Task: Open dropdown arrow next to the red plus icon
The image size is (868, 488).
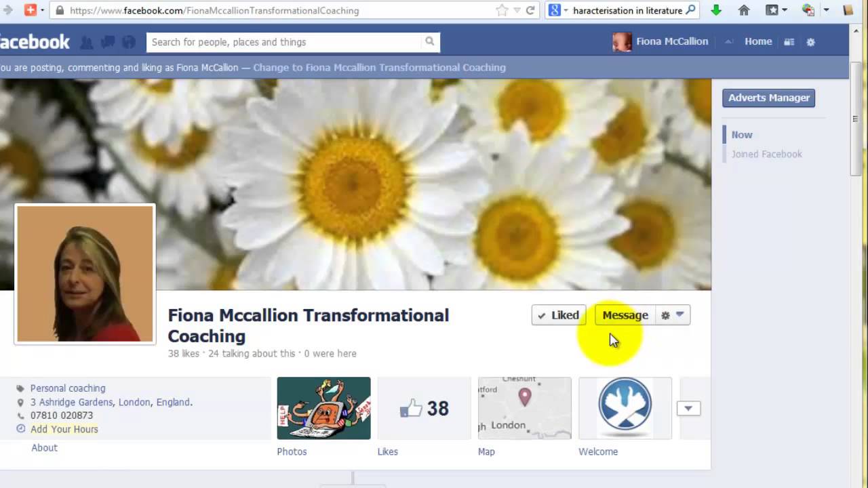Action: pyautogui.click(x=42, y=10)
